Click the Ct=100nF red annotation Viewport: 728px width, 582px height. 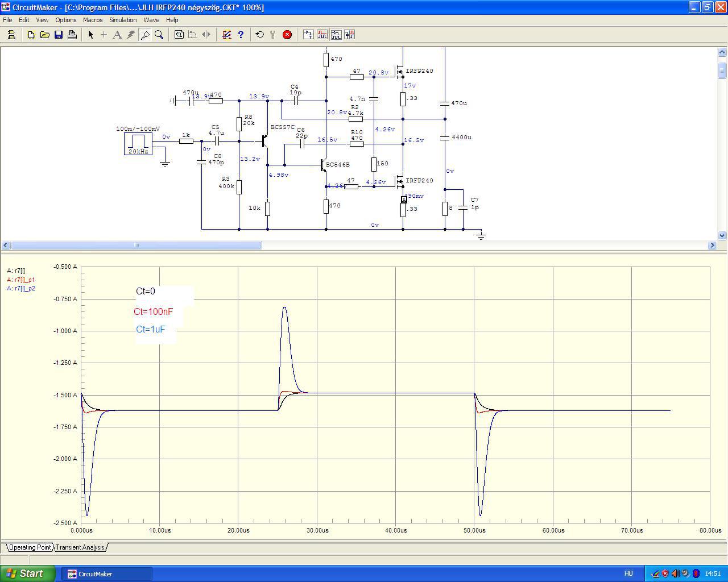154,311
